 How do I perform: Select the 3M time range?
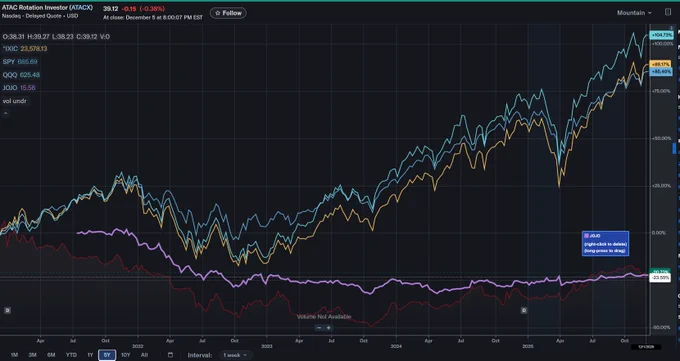click(33, 355)
